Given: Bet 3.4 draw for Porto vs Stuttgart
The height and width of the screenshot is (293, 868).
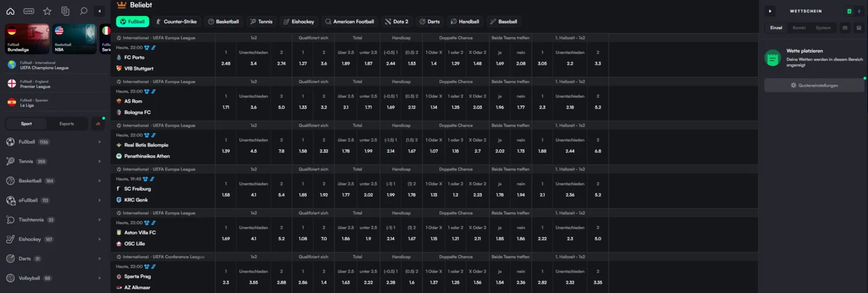Looking at the screenshot, I should (253, 64).
